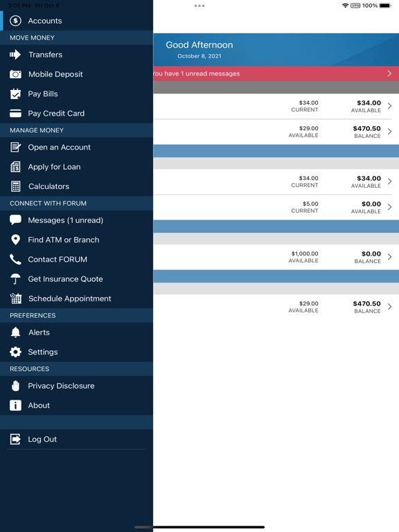Viewport: 399px width, 532px height.
Task: Tap the '$5.00 CURRENT' amount
Action: pos(305,207)
